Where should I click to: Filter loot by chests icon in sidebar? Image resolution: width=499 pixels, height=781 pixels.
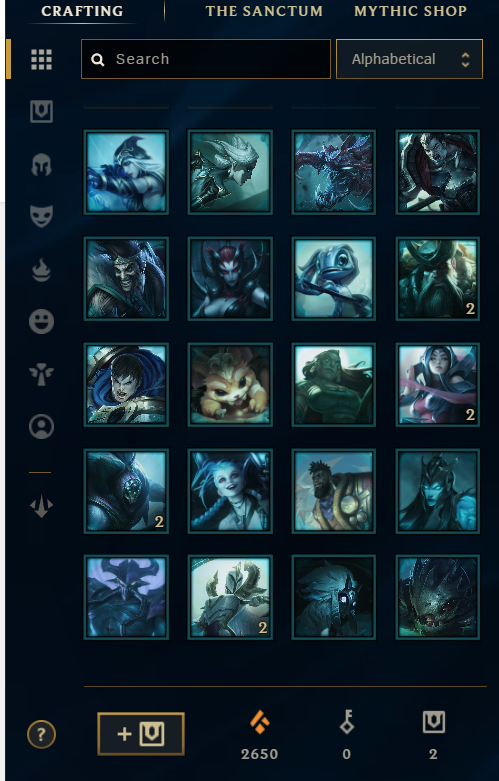(x=41, y=111)
